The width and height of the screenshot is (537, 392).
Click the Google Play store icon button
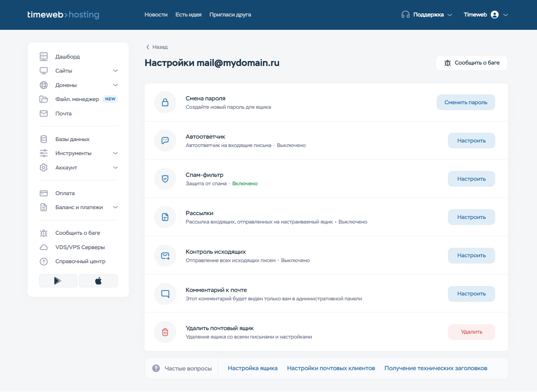pyautogui.click(x=58, y=281)
